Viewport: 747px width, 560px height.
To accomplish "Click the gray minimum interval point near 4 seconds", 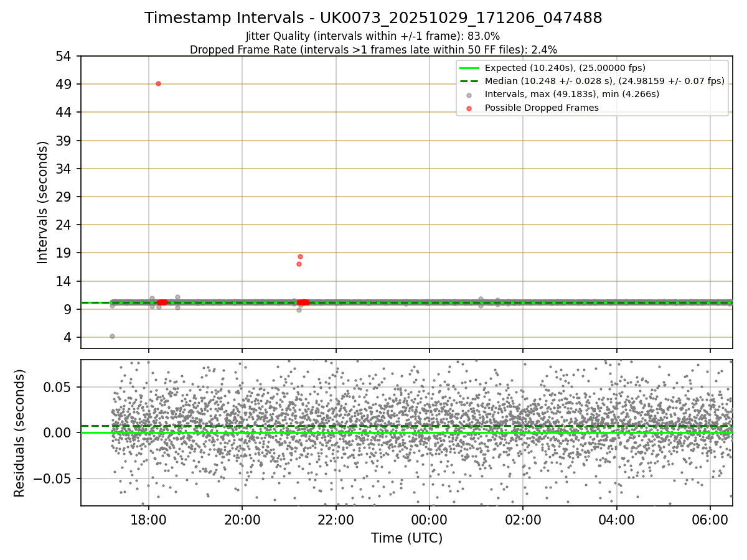I will 112,336.
